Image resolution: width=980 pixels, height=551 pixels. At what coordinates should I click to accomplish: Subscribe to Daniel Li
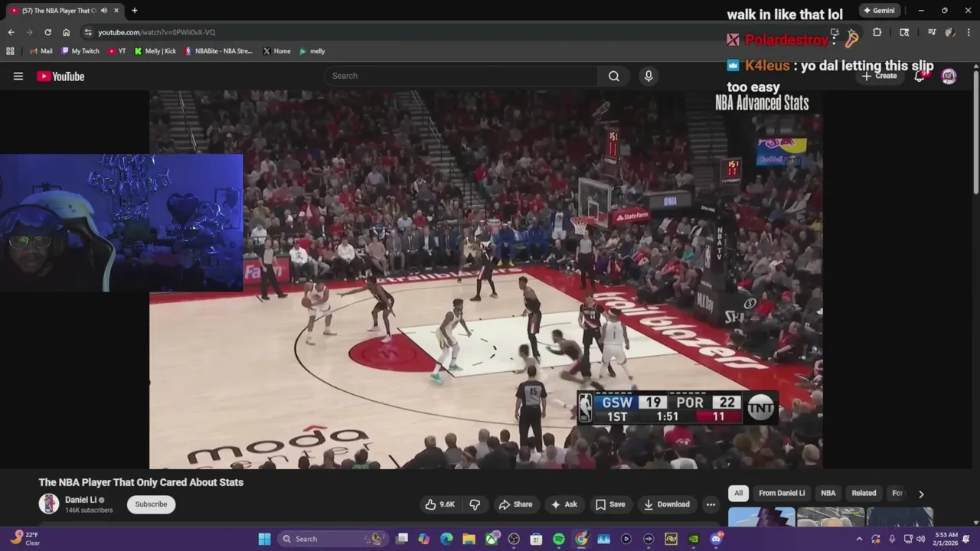[x=151, y=504]
